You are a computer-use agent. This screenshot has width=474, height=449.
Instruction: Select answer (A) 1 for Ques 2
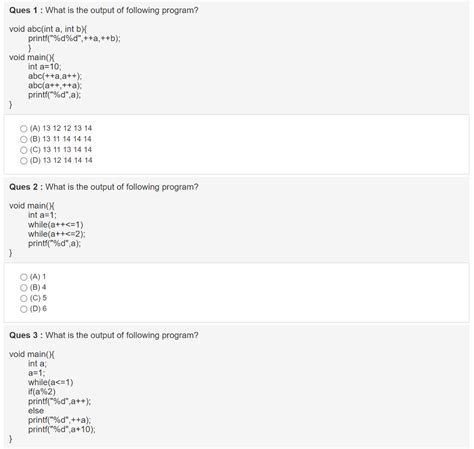(24, 277)
